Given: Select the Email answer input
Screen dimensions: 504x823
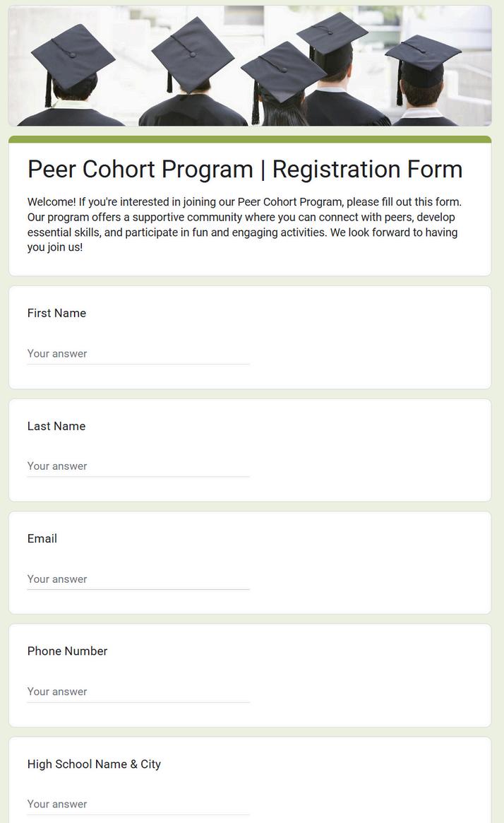Looking at the screenshot, I should point(138,579).
